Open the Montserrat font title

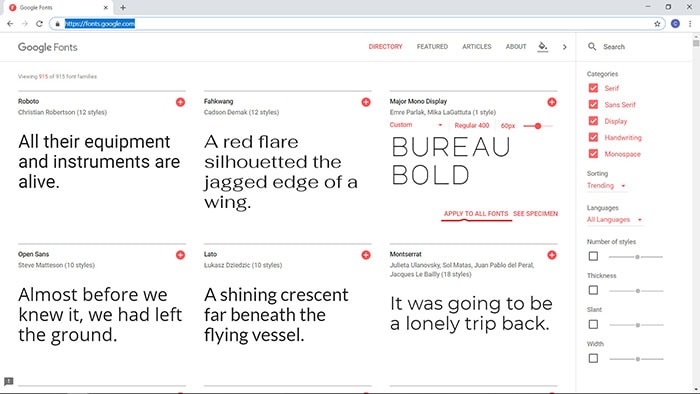click(x=405, y=254)
